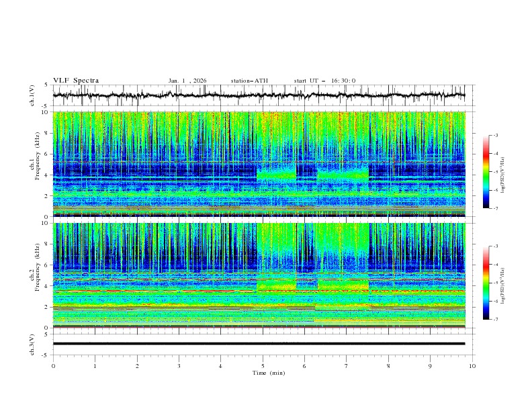Click the "ch.1(V)" waveform axis label

pos(32,95)
